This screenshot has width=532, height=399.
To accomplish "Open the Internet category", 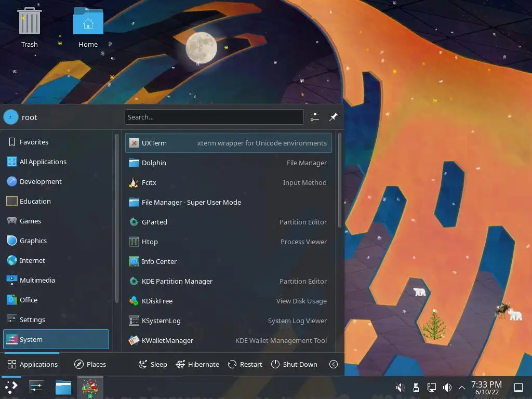I will pos(56,260).
